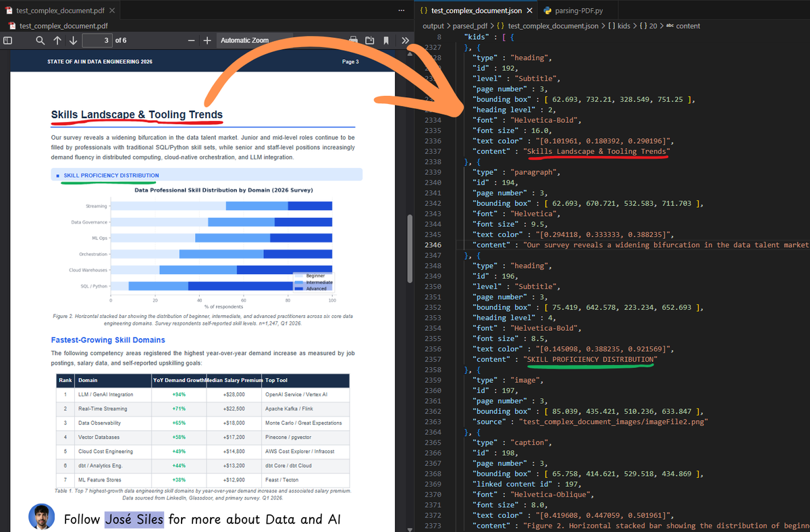Click the "heading level" : 4 line
The width and height of the screenshot is (810, 532).
coord(514,318)
